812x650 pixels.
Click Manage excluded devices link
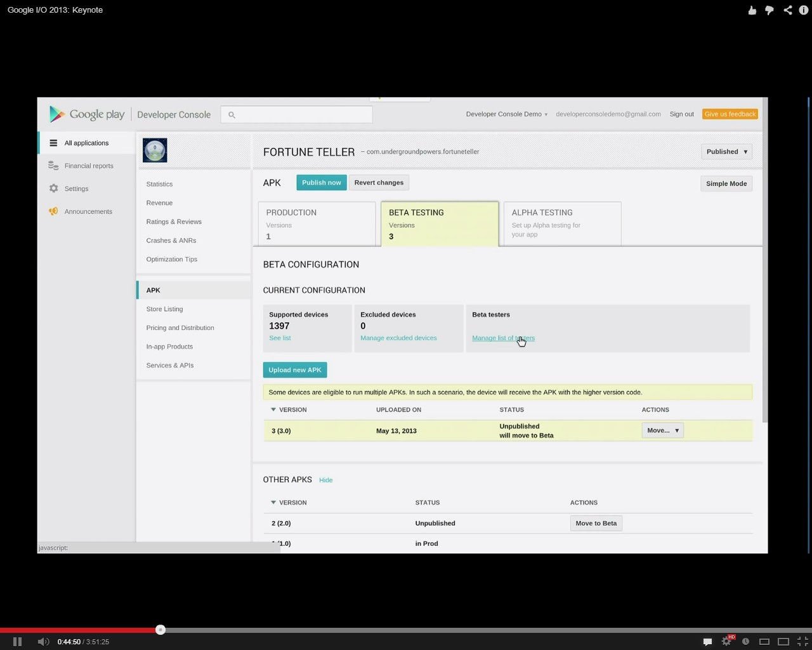[398, 338]
